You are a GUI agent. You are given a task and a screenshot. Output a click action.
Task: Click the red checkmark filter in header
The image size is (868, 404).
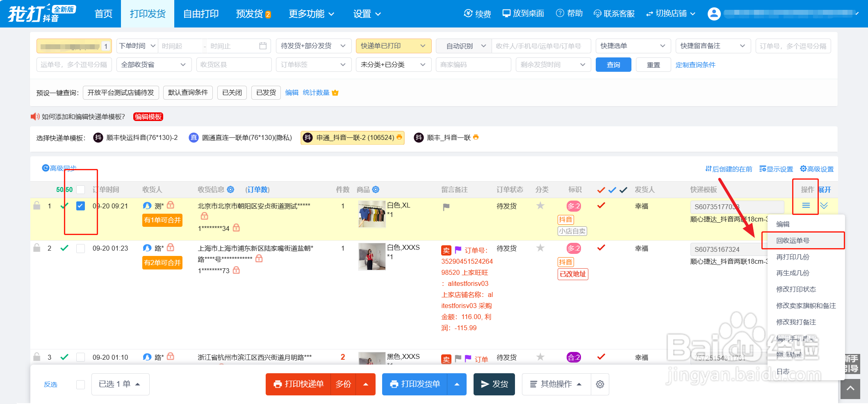coord(601,190)
